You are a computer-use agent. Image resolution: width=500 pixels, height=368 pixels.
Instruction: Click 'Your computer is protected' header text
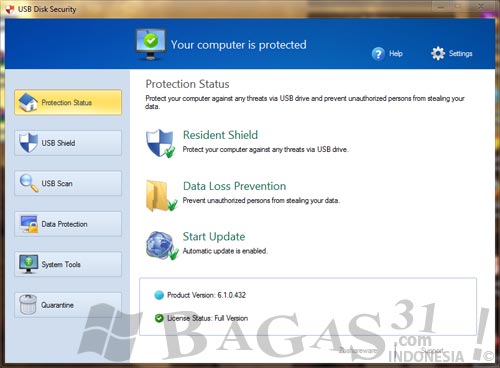pos(239,45)
